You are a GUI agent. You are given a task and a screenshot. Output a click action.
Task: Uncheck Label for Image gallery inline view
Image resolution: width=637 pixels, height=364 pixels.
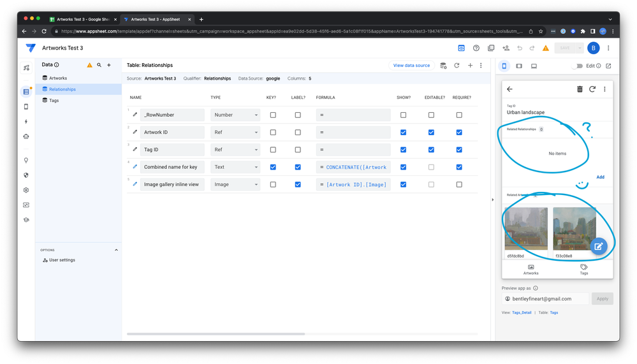pos(298,184)
